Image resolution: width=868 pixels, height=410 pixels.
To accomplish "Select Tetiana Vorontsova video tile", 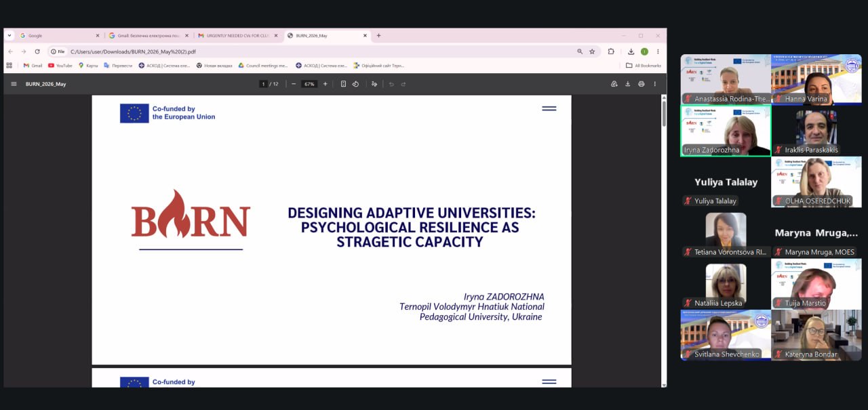I will point(726,232).
